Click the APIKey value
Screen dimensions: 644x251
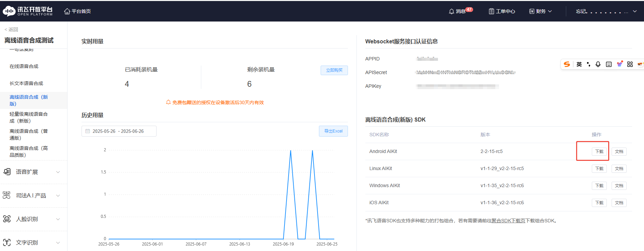(457, 86)
